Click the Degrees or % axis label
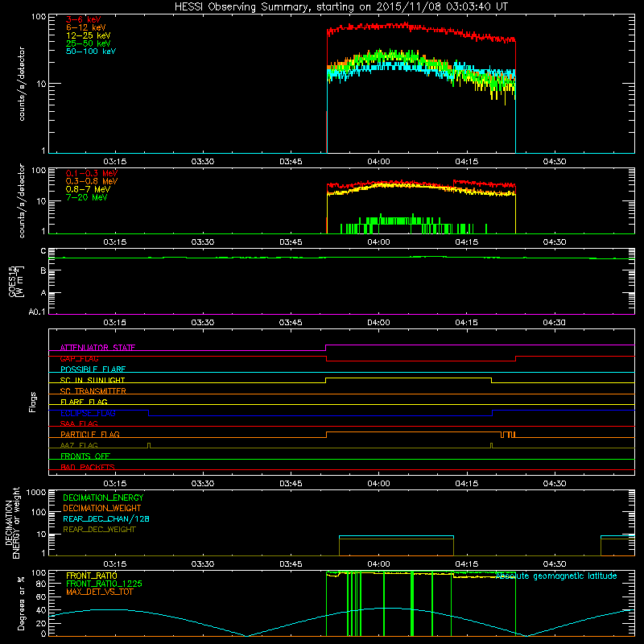The image size is (644, 644). click(21, 603)
